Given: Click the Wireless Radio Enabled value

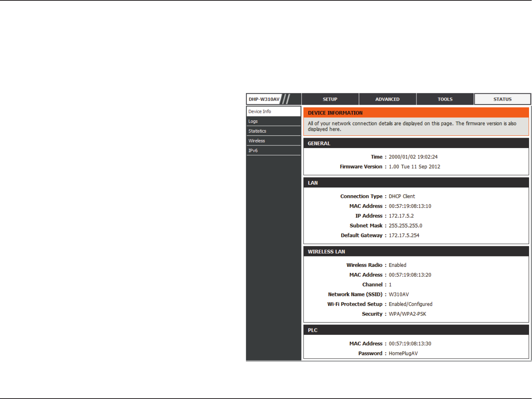Looking at the screenshot, I should pos(397,265).
